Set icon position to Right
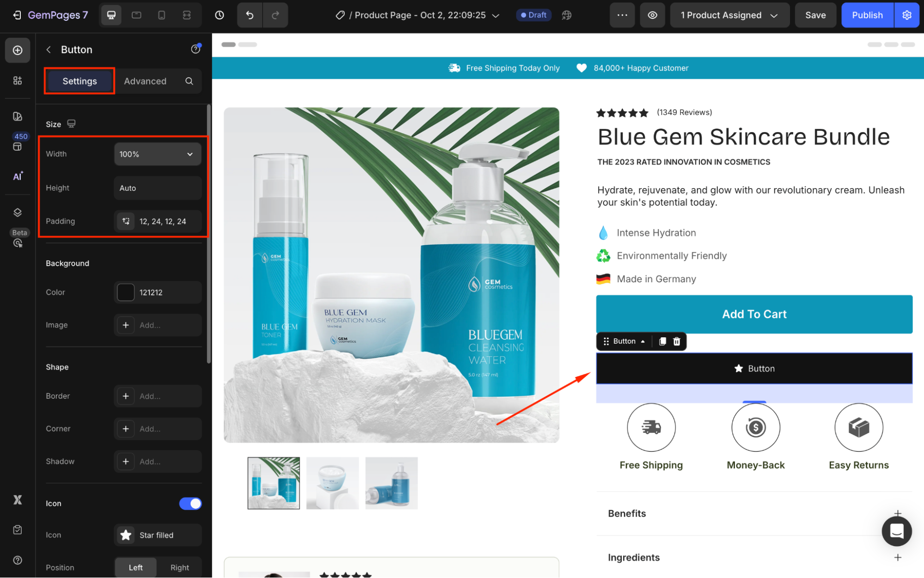This screenshot has height=578, width=924. point(179,567)
